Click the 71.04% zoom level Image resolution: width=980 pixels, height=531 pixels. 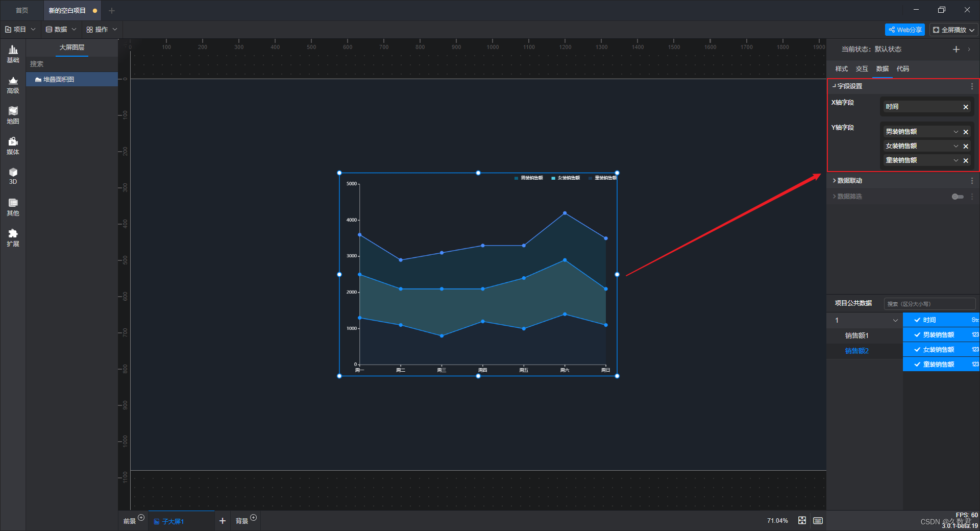coord(777,521)
